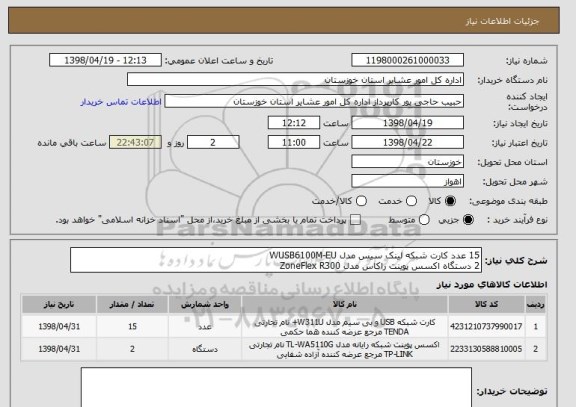
Task: Click the buyer notes text area
Action: pyautogui.click(x=276, y=387)
